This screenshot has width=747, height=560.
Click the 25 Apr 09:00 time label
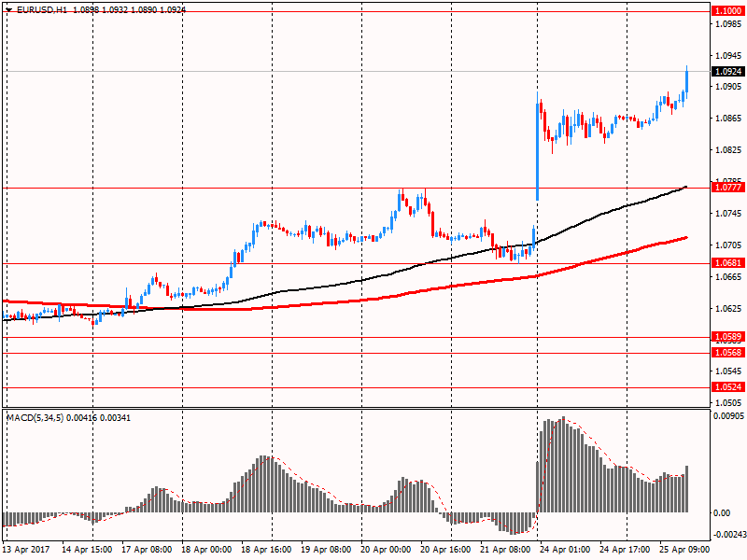click(684, 550)
